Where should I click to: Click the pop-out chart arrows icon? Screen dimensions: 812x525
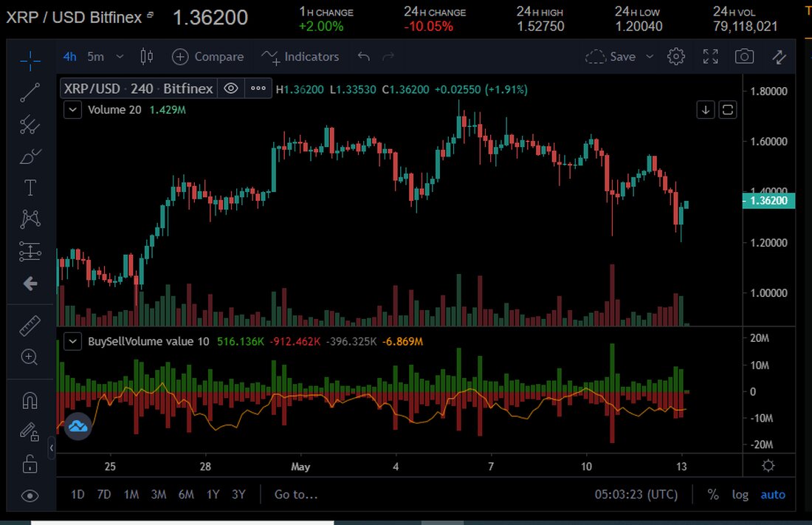(779, 57)
